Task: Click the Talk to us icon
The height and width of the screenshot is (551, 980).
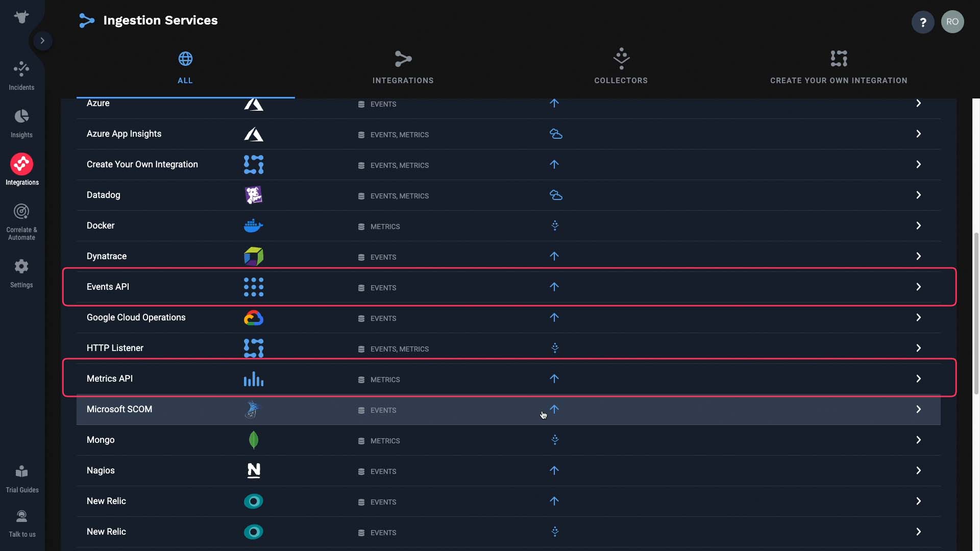Action: tap(22, 517)
